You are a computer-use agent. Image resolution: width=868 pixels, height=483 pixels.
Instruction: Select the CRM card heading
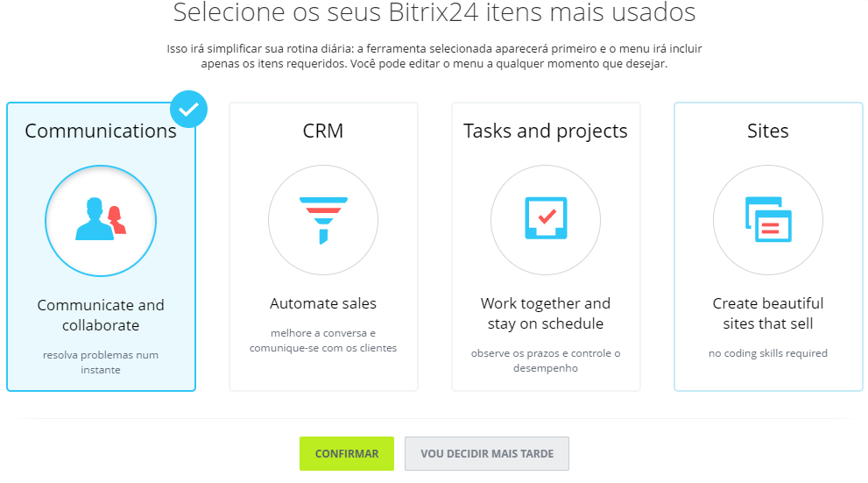pos(323,131)
